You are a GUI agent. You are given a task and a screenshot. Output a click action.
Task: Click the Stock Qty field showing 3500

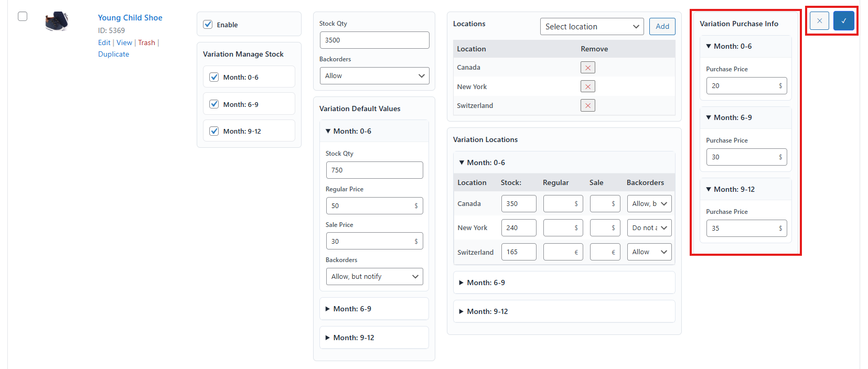coord(374,40)
